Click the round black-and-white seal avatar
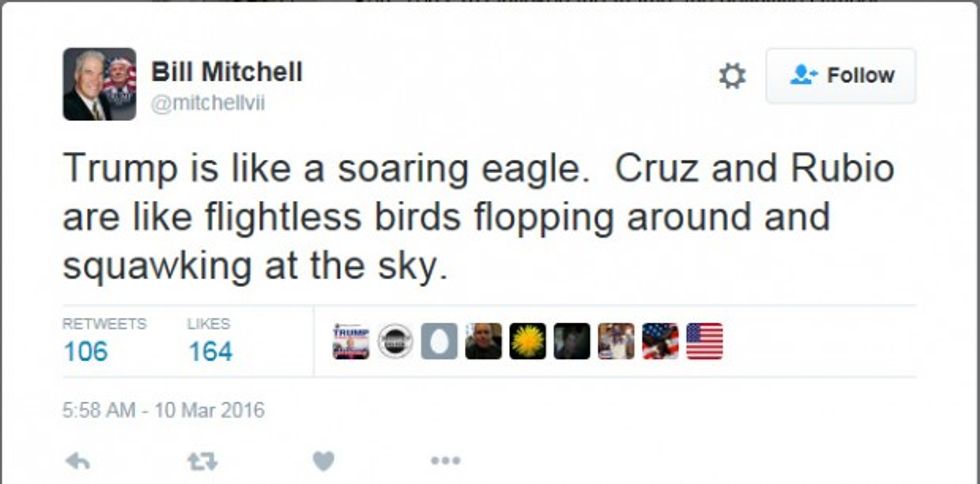The image size is (980, 484). point(395,341)
